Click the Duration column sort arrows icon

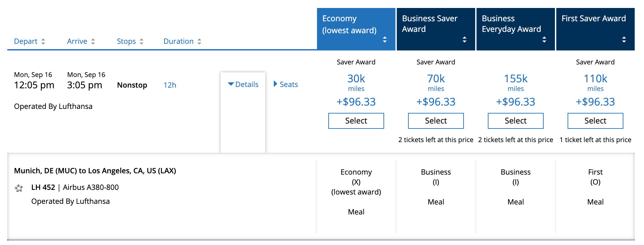(199, 41)
